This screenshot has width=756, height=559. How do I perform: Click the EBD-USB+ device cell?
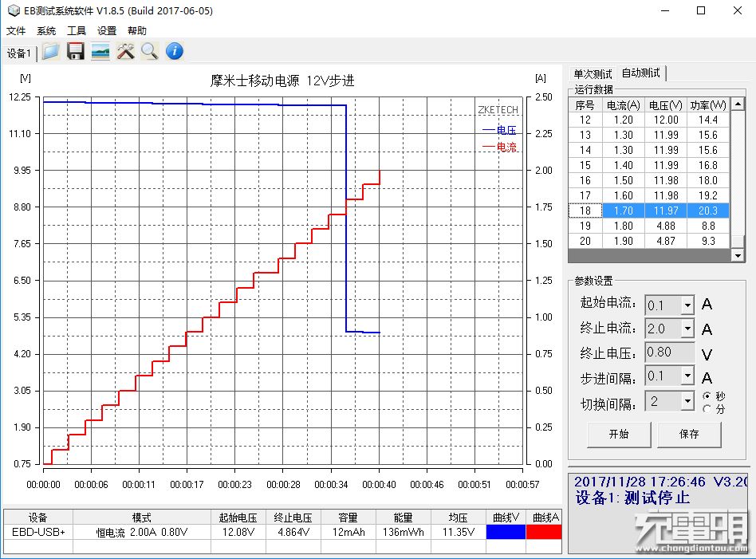pos(38,532)
